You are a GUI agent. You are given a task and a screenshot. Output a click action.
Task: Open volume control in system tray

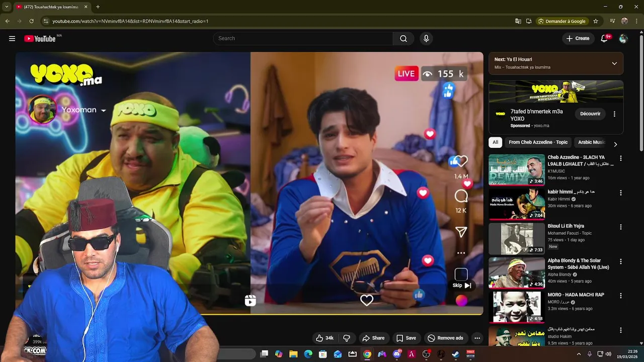pos(608,354)
